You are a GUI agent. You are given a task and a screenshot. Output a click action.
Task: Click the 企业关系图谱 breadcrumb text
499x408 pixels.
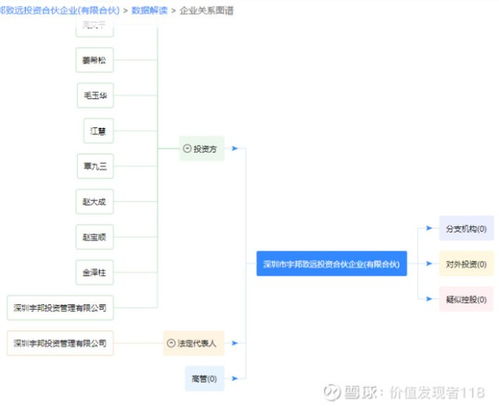pos(207,11)
